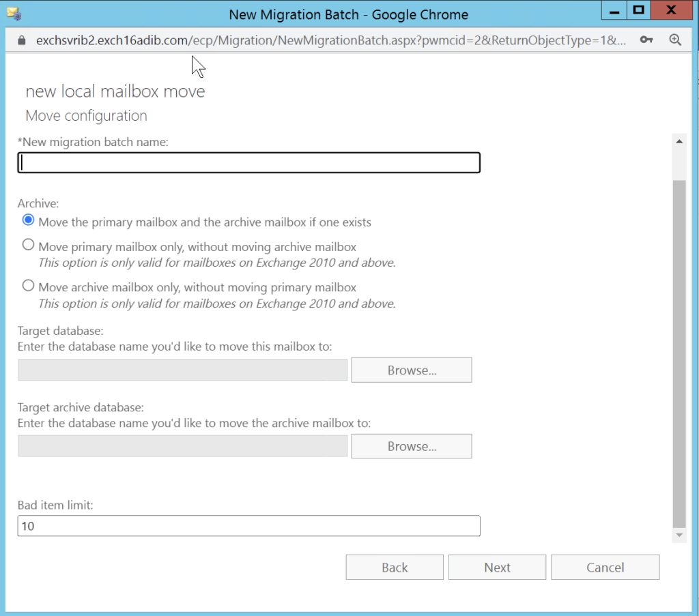699x616 pixels.
Task: Select move primary and archive mailbox option
Action: pyautogui.click(x=28, y=220)
